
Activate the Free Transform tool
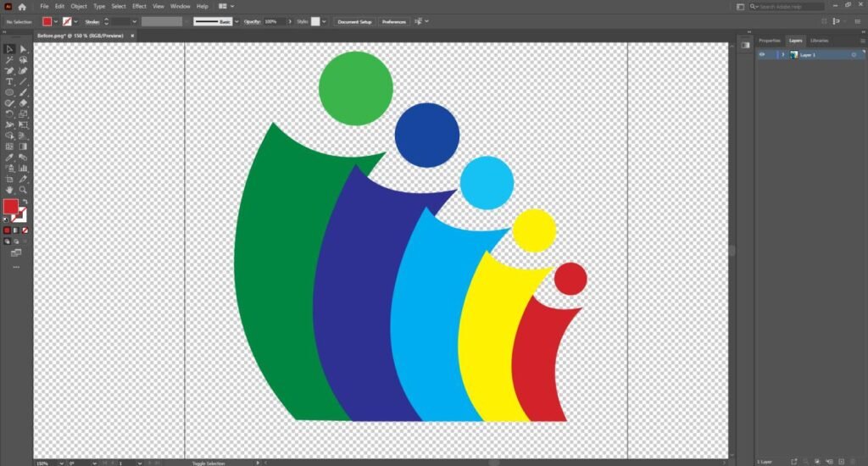tap(23, 125)
